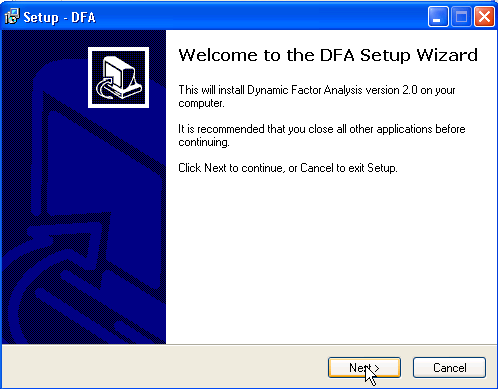Viewport: 498px width, 389px height.
Task: Click the grey button bar left of Next
Action: (x=163, y=367)
